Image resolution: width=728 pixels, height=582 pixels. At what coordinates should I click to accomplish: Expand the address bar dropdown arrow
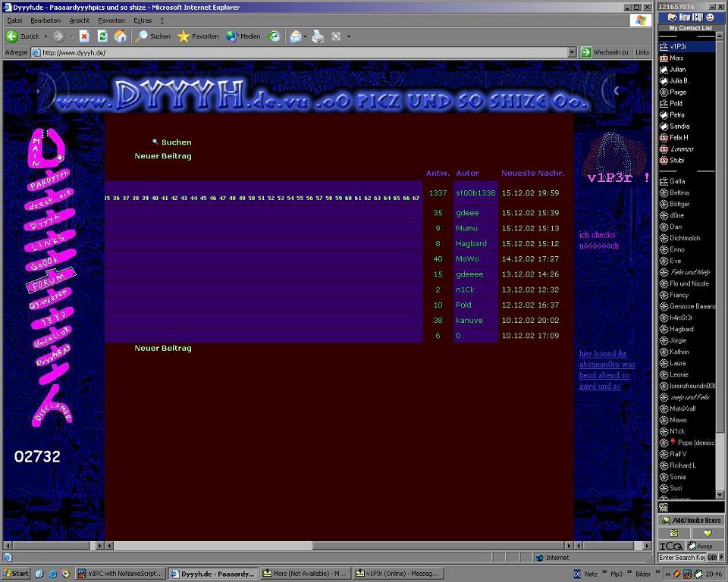[572, 52]
